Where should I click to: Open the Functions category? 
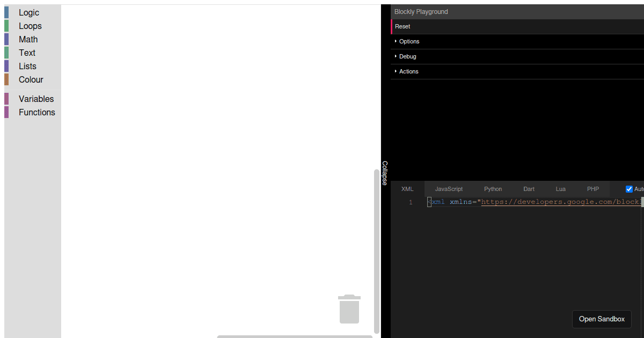coord(36,112)
